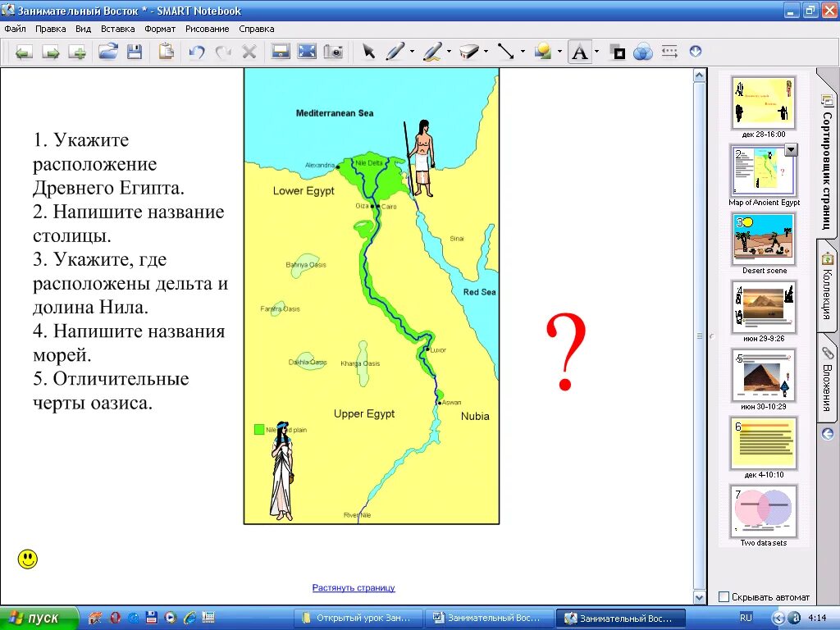This screenshot has width=840, height=630.
Task: Open the screen capture camera tool
Action: tap(333, 52)
